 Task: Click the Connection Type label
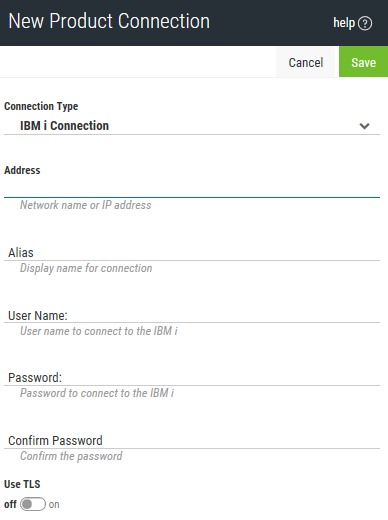(x=41, y=106)
